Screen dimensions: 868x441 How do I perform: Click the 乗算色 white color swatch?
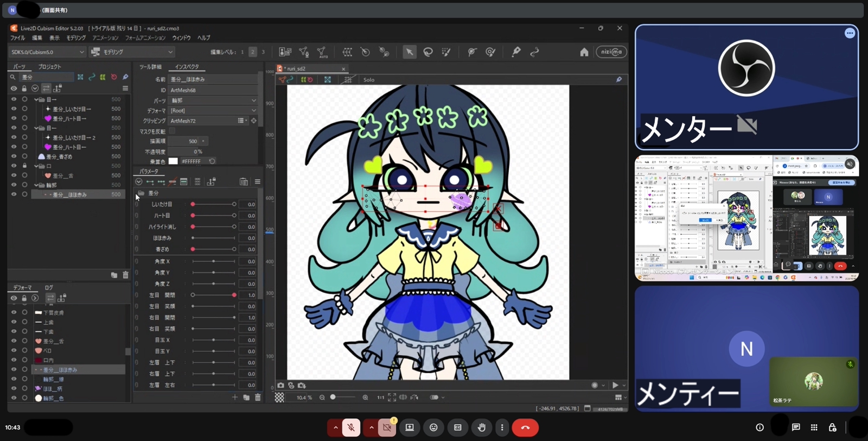(x=173, y=161)
